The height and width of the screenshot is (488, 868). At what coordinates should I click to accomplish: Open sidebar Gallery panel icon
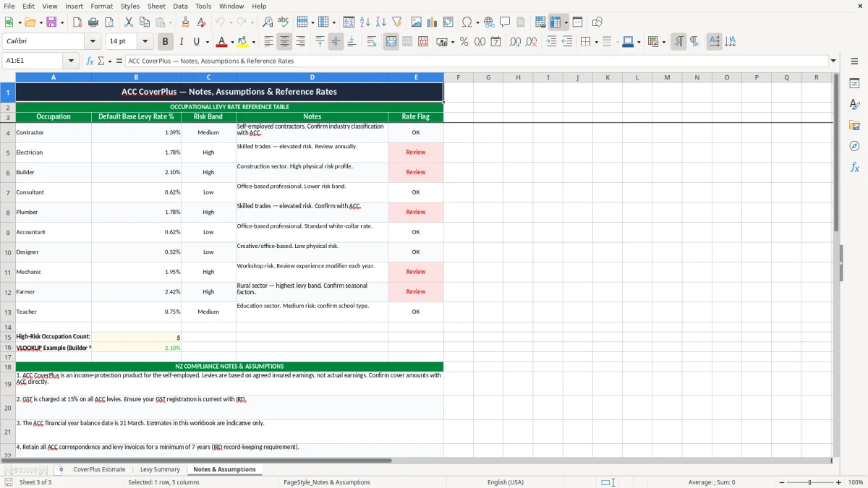pyautogui.click(x=854, y=126)
